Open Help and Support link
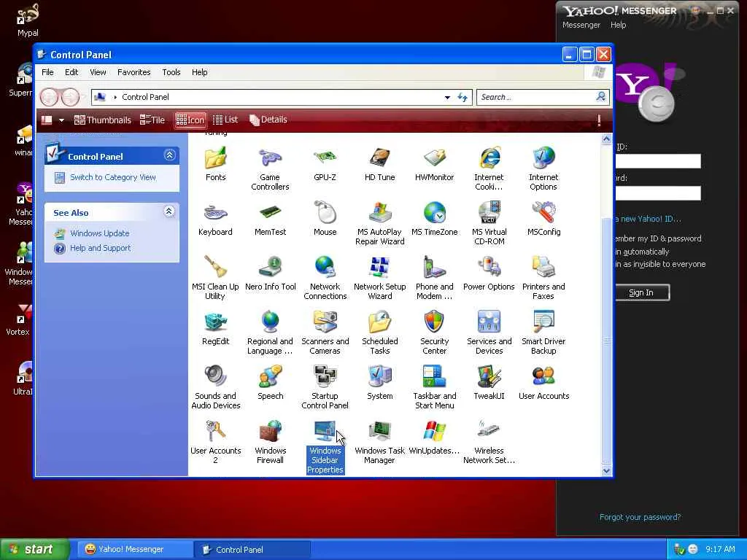 click(100, 248)
